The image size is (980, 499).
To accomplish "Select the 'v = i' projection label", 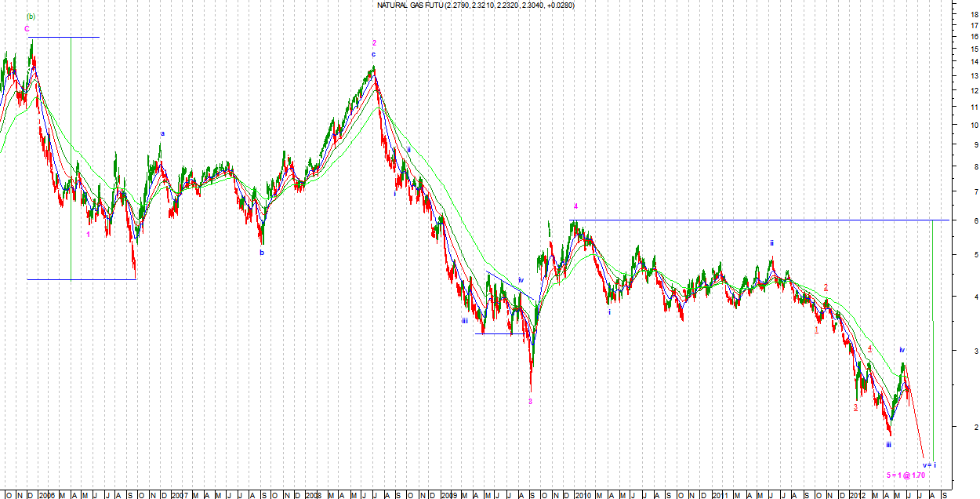I will pyautogui.click(x=929, y=464).
